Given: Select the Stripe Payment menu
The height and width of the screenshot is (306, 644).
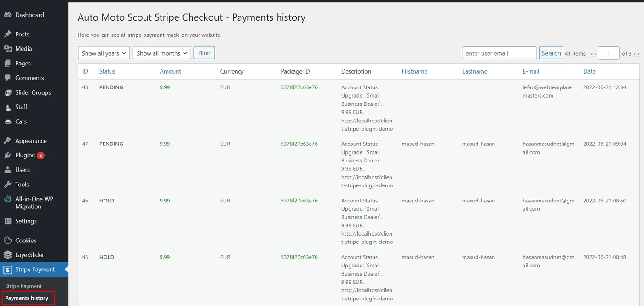Looking at the screenshot, I should coord(34,270).
